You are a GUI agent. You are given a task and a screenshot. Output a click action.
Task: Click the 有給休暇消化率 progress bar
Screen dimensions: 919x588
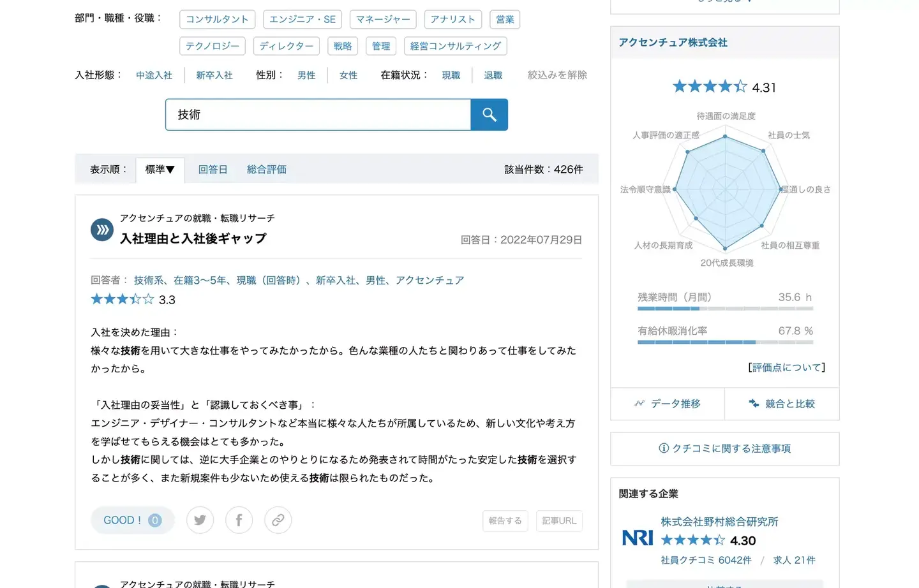pos(725,342)
